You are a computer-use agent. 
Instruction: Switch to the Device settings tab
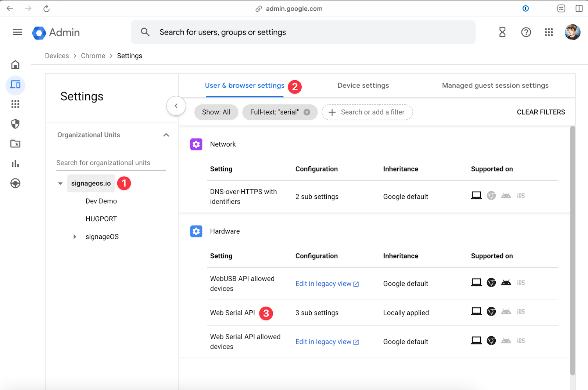click(363, 86)
